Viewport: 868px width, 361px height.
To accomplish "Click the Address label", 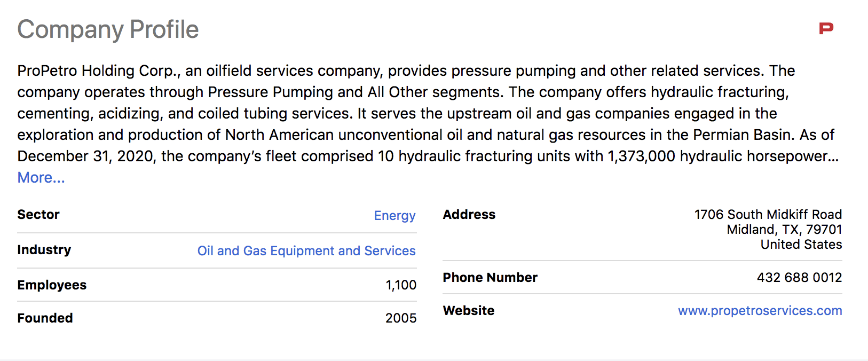I will coord(469,215).
